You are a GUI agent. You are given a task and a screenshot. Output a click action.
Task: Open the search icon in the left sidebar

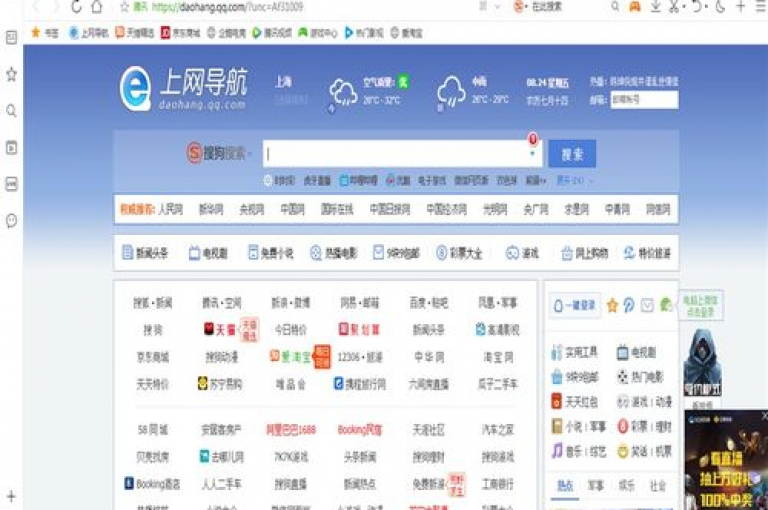point(11,111)
